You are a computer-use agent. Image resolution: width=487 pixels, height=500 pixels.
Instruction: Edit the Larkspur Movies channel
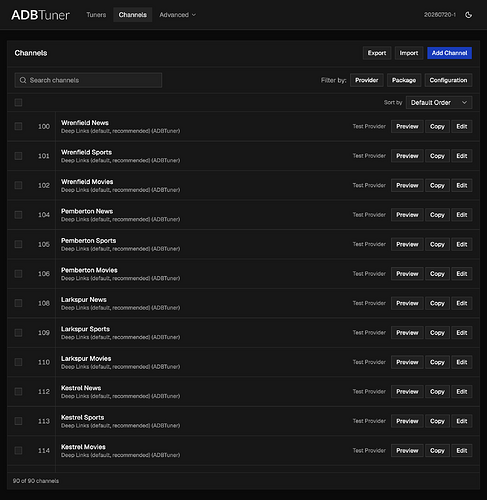coord(462,362)
